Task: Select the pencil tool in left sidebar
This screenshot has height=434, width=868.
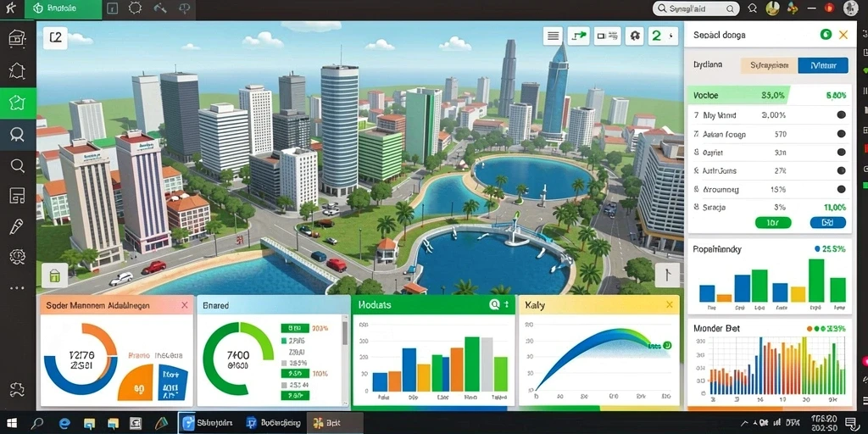Action: point(17,226)
